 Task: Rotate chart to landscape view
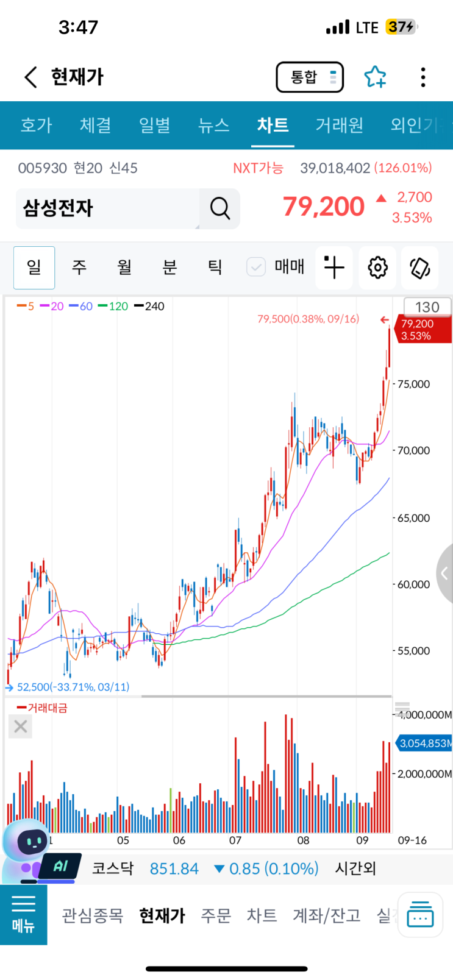tap(420, 267)
